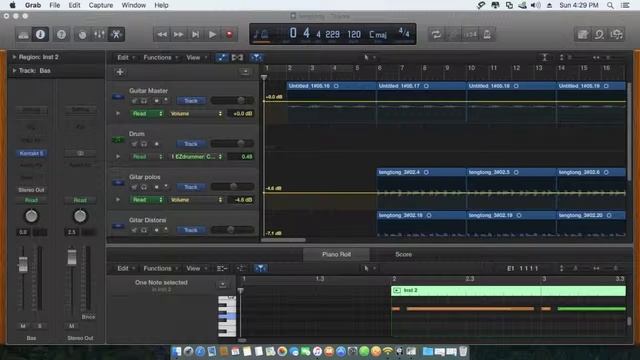Adjust the Gitar polos volume slider
Screen dimensions: 640x360
point(232,187)
